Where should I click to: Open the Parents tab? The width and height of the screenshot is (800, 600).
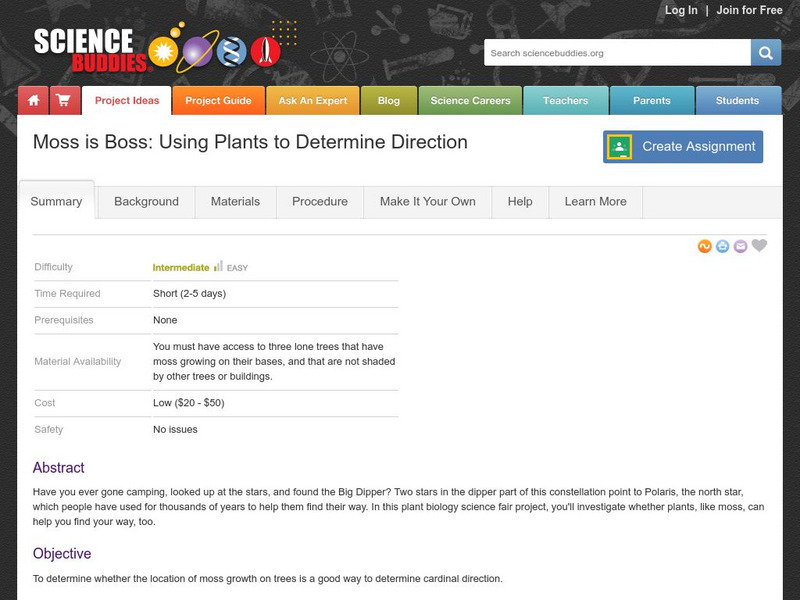(652, 101)
